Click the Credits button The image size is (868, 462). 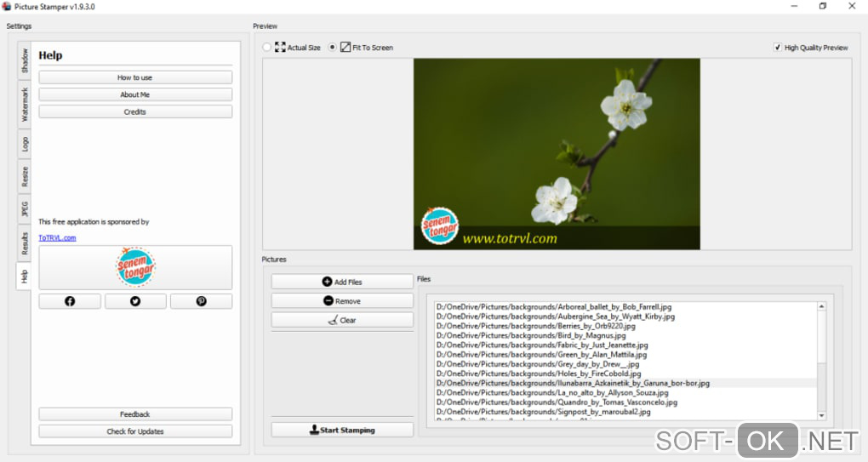coord(135,111)
